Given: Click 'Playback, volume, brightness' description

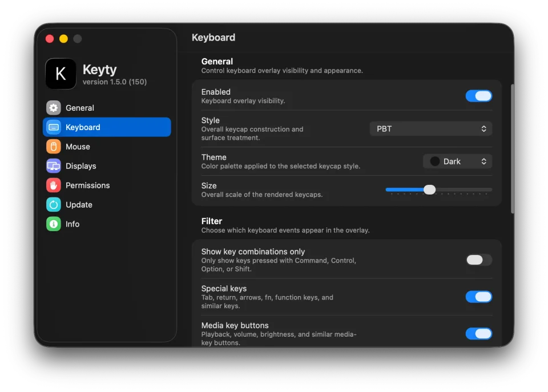Looking at the screenshot, I should pos(279,338).
